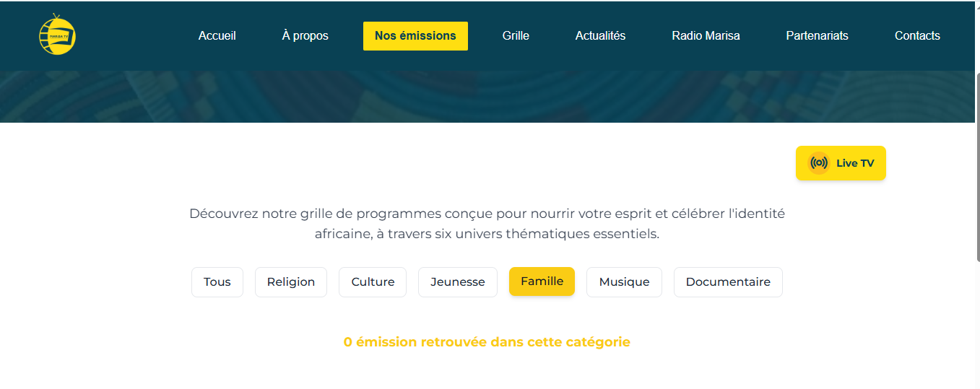The image size is (980, 389).
Task: Filter shows by Musique
Action: pyautogui.click(x=624, y=282)
